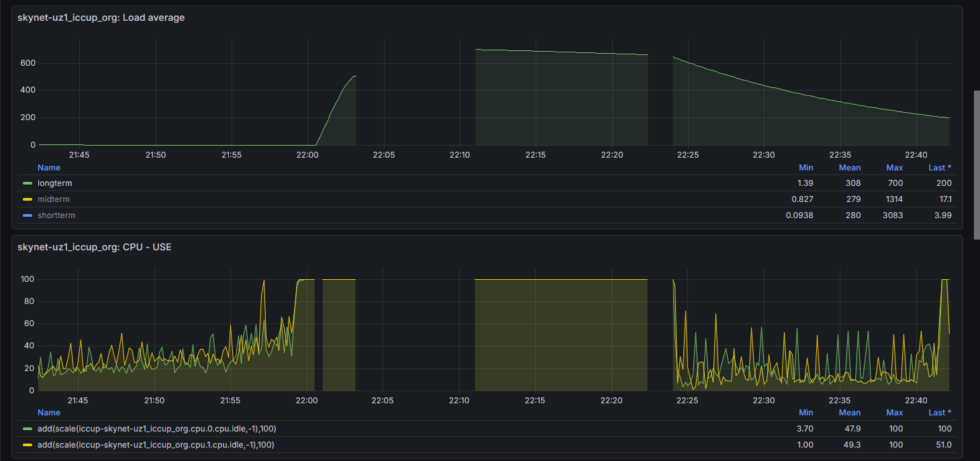Sort CPU - USE legend by Max column

click(895, 413)
